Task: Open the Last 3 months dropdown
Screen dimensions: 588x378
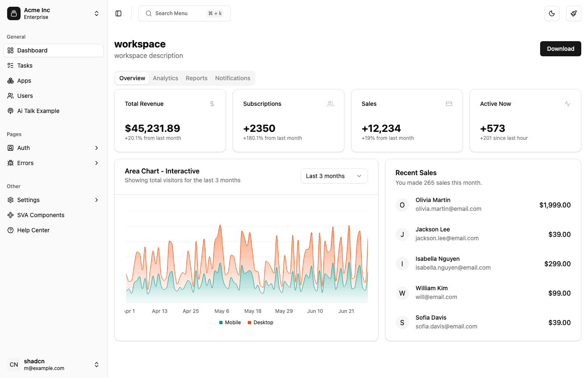Action: (x=334, y=176)
